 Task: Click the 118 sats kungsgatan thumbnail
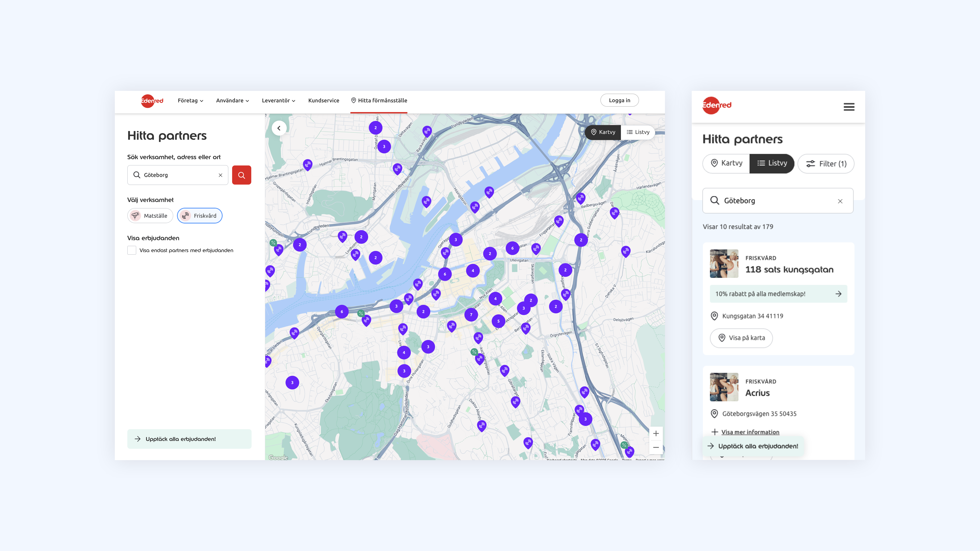coord(724,263)
